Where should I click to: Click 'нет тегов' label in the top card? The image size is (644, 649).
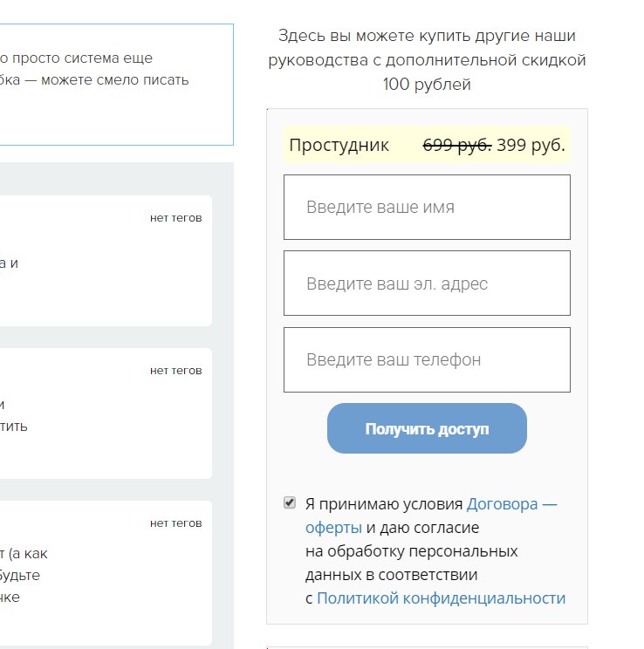(175, 218)
